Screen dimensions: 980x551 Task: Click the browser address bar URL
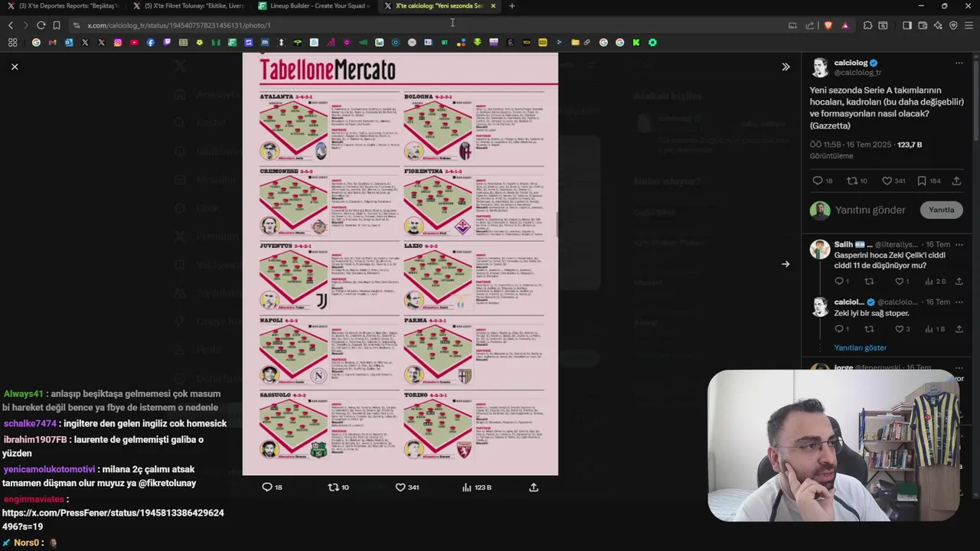(x=178, y=25)
